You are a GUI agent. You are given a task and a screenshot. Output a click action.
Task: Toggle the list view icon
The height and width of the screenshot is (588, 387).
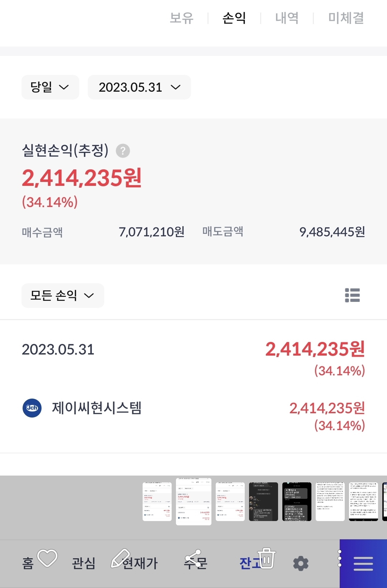point(352,295)
